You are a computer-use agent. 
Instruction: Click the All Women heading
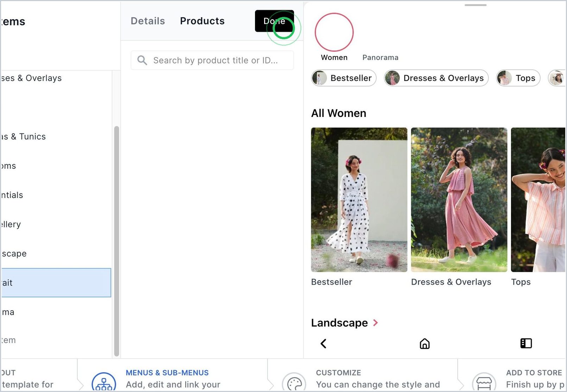(338, 113)
